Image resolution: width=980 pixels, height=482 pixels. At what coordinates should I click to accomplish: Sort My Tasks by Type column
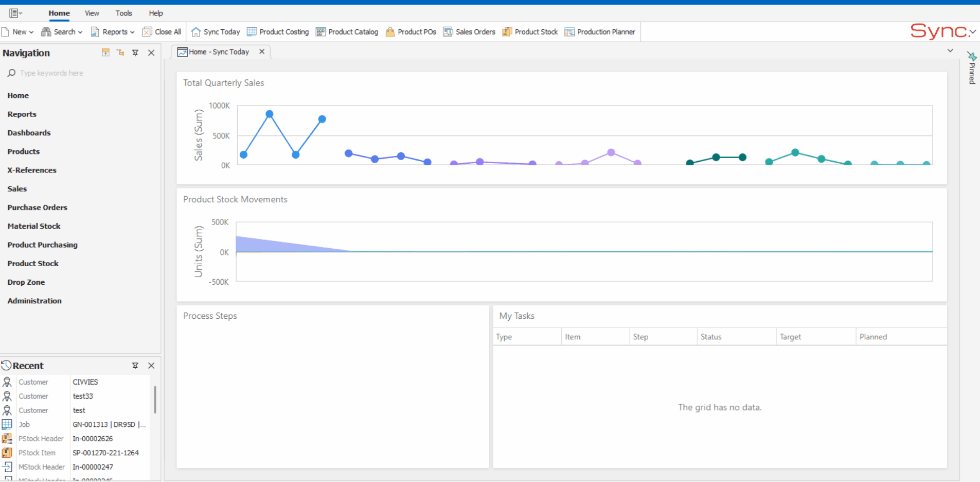[527, 337]
